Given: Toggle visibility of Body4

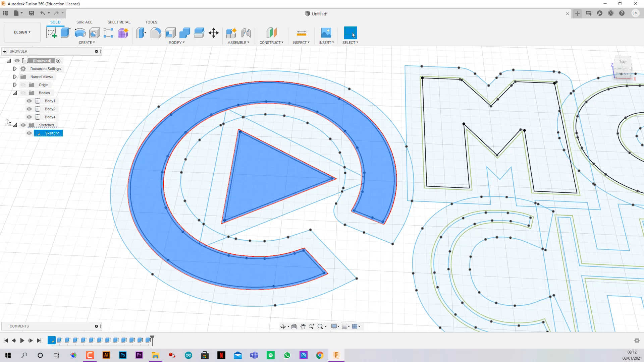Looking at the screenshot, I should click(29, 117).
